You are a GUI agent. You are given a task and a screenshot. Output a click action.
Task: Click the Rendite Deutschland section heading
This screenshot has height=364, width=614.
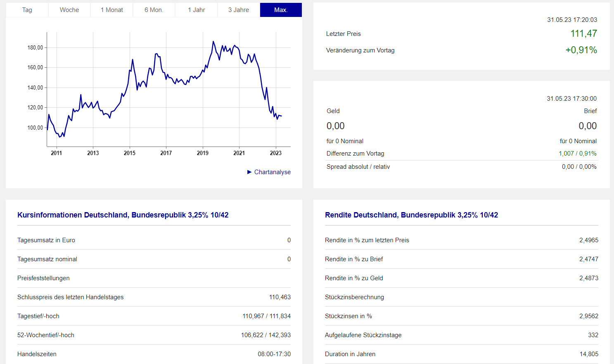click(411, 215)
